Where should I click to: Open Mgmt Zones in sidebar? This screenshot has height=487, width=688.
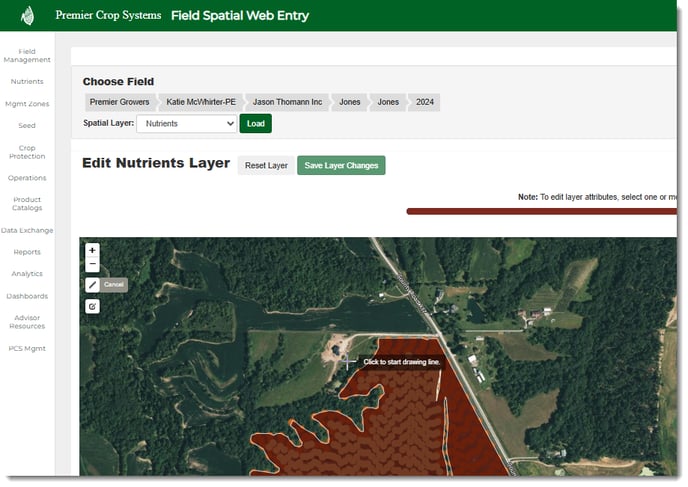click(x=27, y=104)
